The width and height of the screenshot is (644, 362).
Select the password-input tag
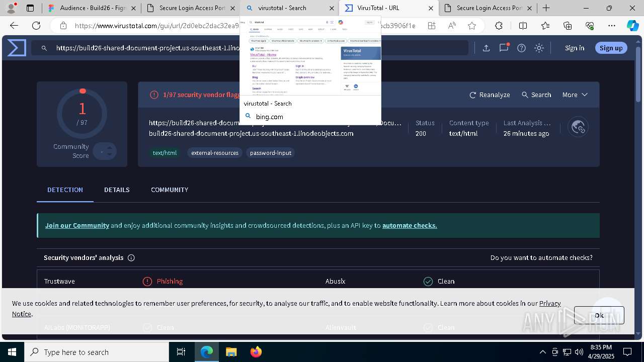(x=271, y=153)
